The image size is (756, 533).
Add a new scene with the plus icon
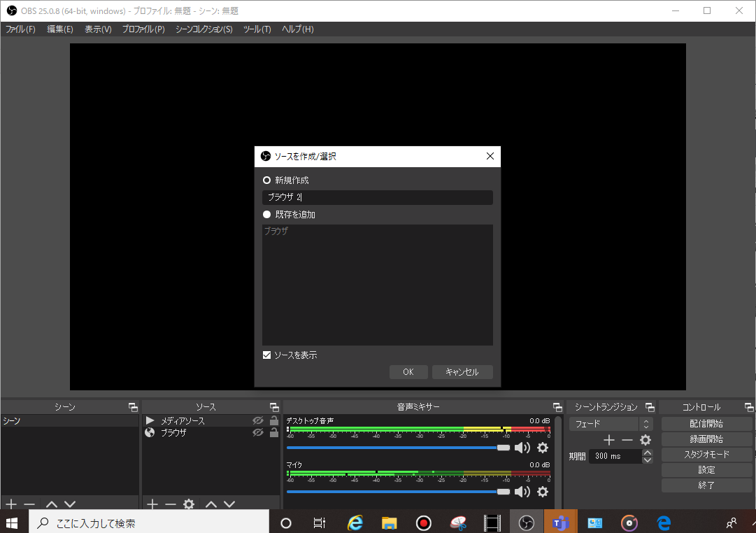click(11, 504)
